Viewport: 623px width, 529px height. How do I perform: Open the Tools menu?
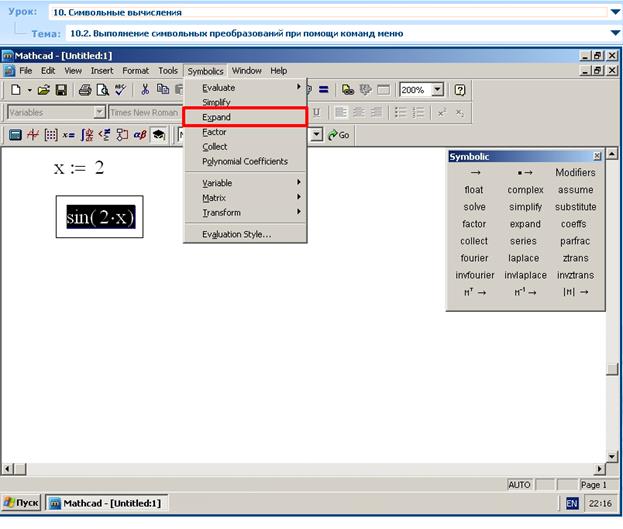click(x=168, y=71)
